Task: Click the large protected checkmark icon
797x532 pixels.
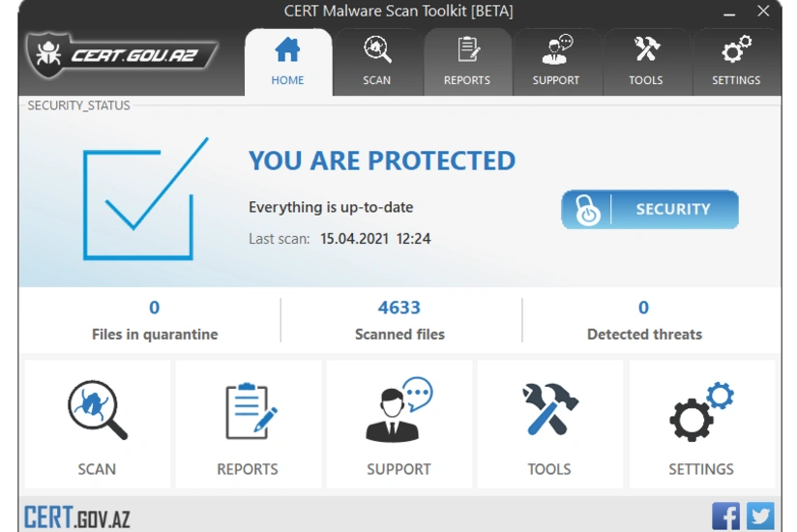Action: [145, 198]
